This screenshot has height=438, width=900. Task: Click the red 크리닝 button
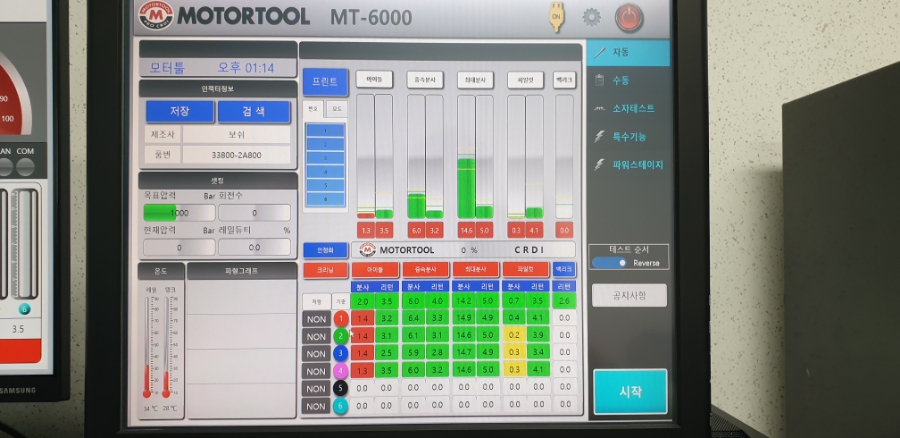[325, 270]
